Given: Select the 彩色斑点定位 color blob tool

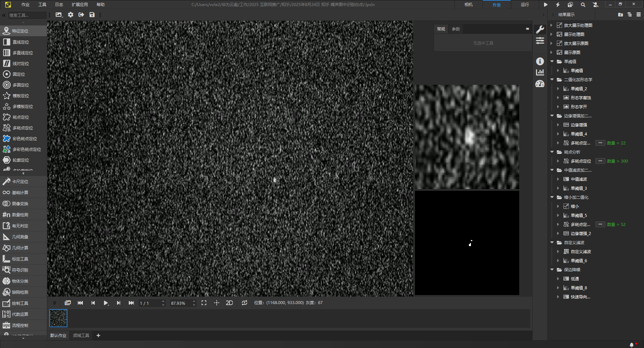Looking at the screenshot, I should point(24,138).
